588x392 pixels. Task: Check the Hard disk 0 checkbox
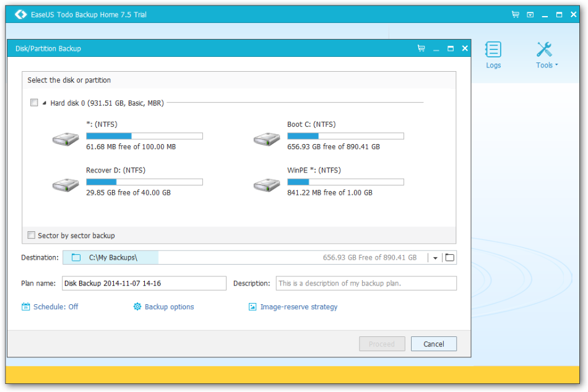(x=34, y=102)
